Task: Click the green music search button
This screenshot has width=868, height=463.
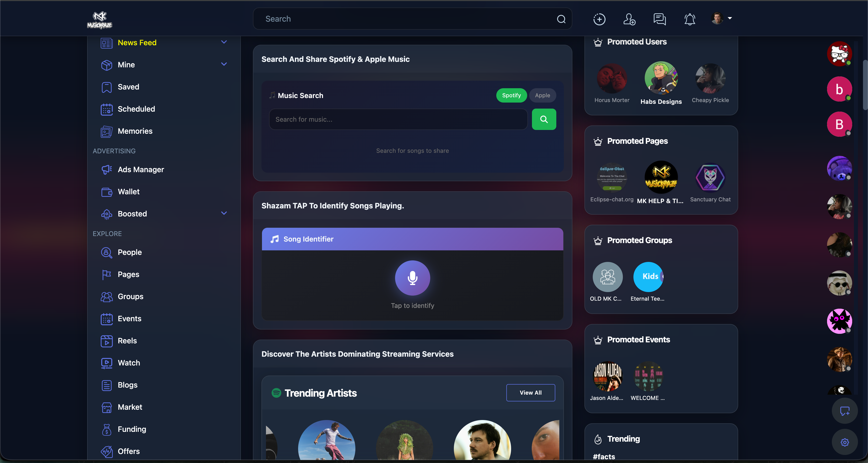Action: (x=544, y=119)
